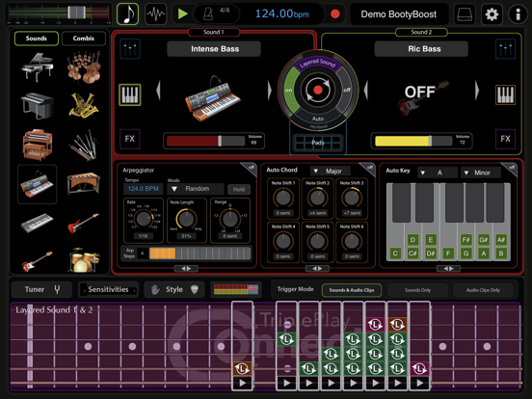Image resolution: width=532 pixels, height=399 pixels.
Task: Pick the brass horns instrument icon
Action: tap(83, 105)
